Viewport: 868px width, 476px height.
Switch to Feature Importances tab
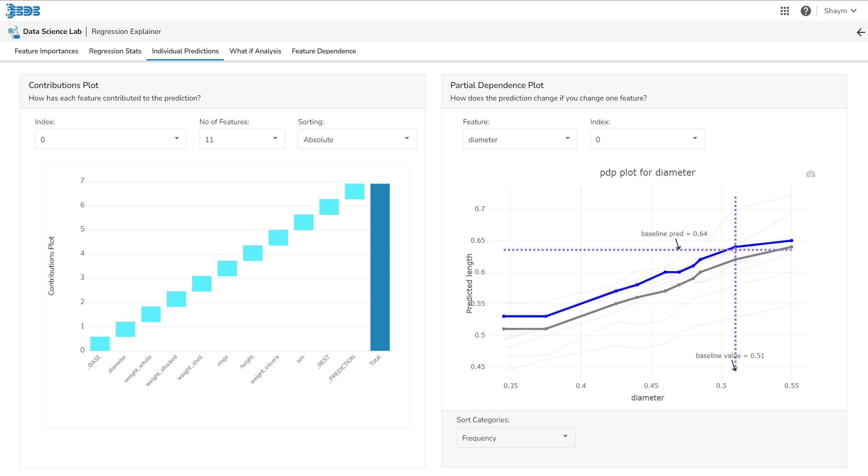[46, 51]
